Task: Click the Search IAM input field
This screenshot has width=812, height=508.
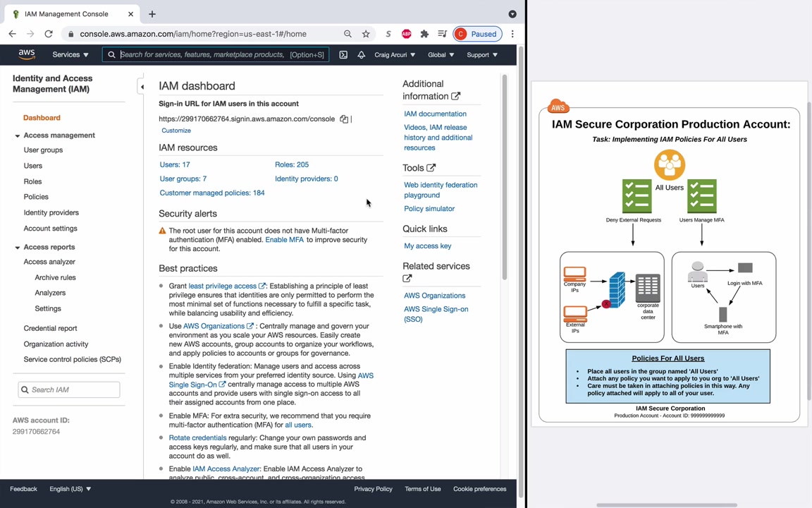Action: [x=69, y=389]
